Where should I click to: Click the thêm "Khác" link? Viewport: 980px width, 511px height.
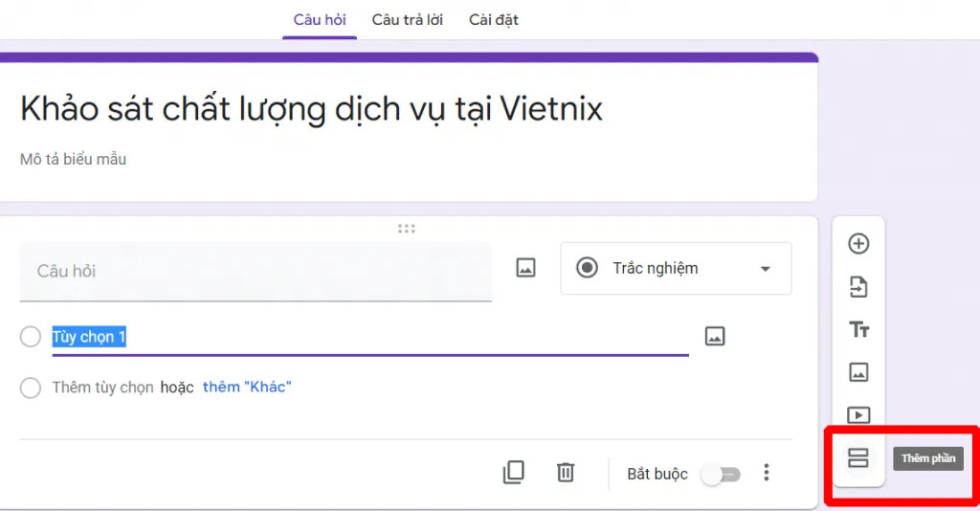pos(247,388)
